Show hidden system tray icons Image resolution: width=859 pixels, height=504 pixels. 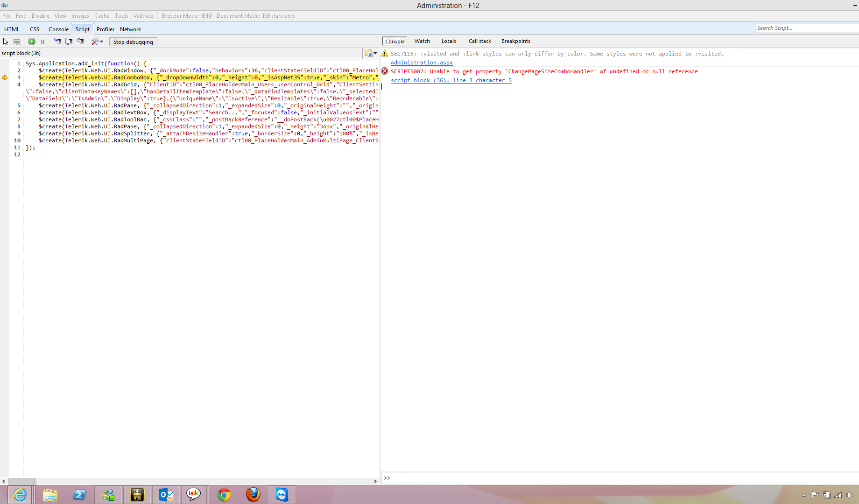click(804, 495)
